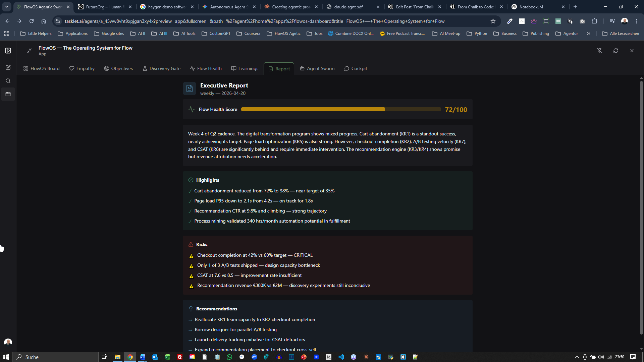Click the new chat compose icon
The image size is (644, 362).
tap(8, 67)
